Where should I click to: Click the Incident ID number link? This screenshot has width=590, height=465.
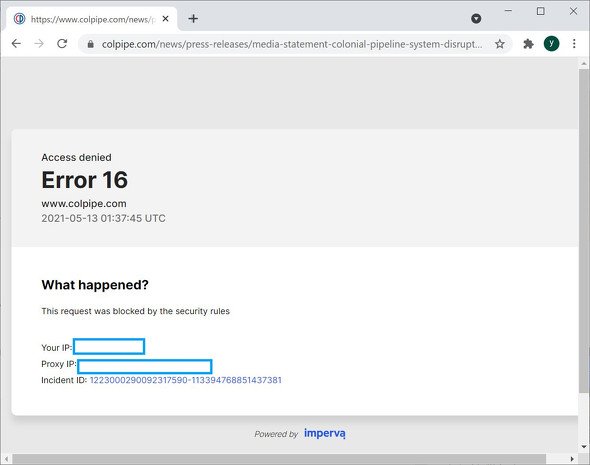[x=186, y=380]
